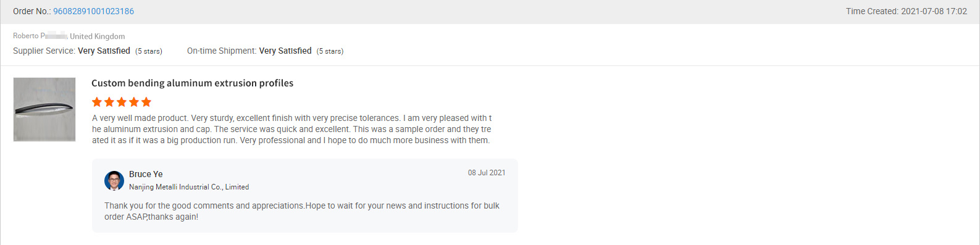The height and width of the screenshot is (245, 980).
Task: Click the customer review text paragraph
Action: tap(292, 129)
